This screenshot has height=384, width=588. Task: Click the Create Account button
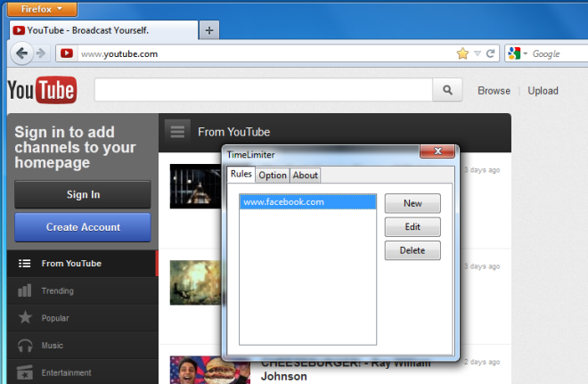[83, 227]
